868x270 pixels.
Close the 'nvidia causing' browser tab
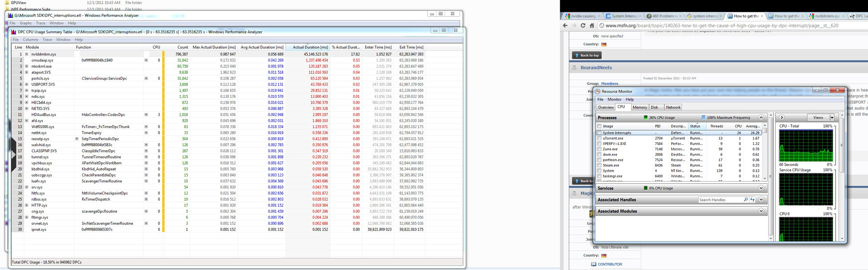(600, 16)
